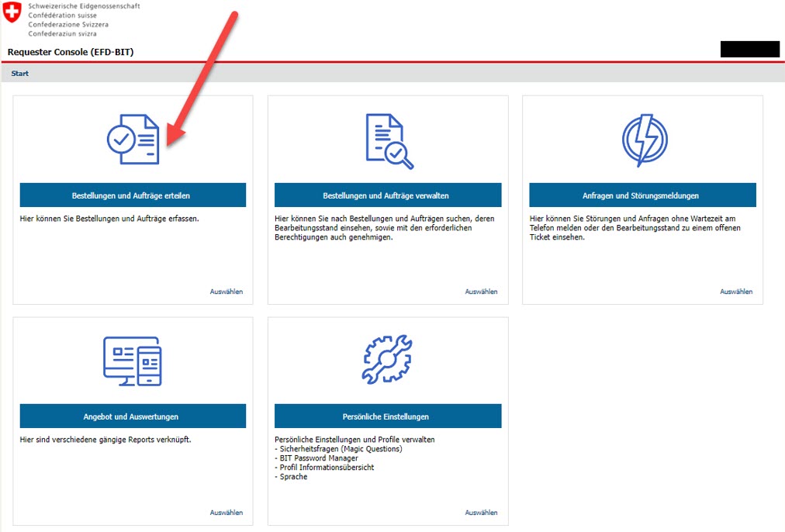Viewport: 785px width, 532px height.
Task: Click Auswählen in Persönliche Einstellungen card
Action: pos(481,513)
